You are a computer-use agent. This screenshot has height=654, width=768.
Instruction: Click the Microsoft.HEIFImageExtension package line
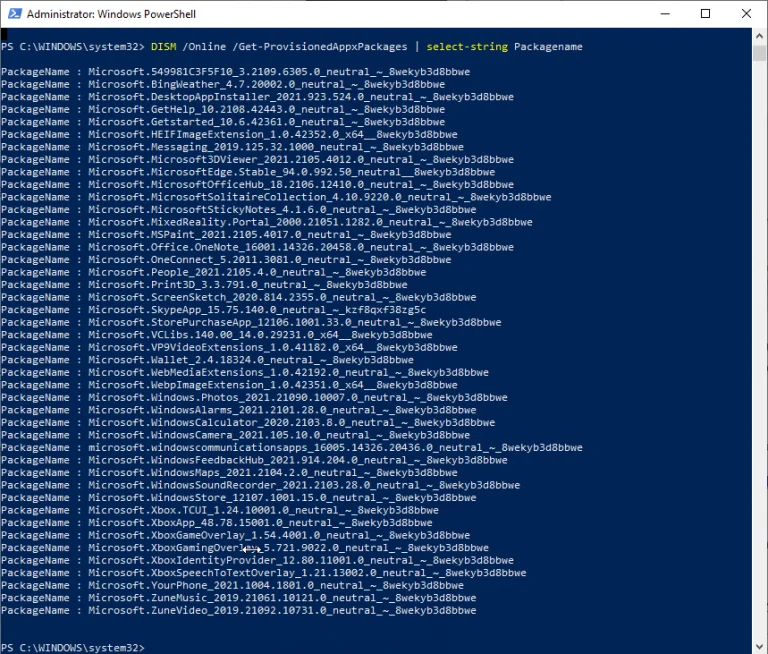click(229, 134)
